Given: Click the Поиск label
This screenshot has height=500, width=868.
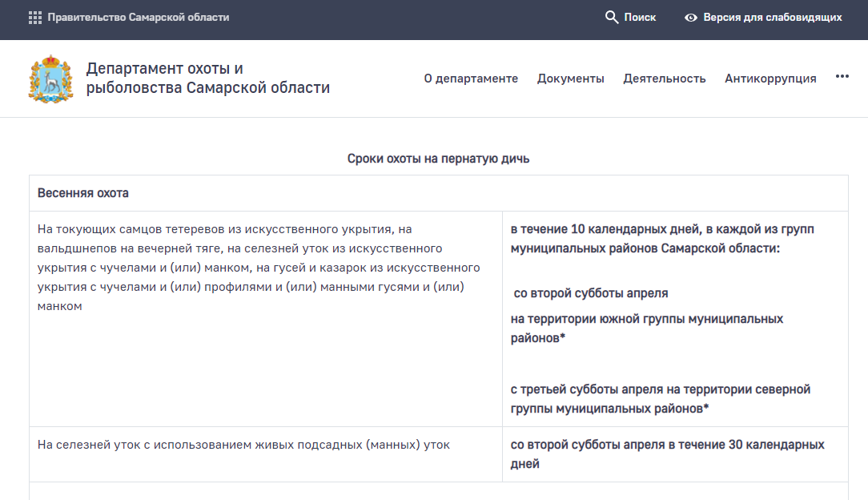Looking at the screenshot, I should (640, 17).
